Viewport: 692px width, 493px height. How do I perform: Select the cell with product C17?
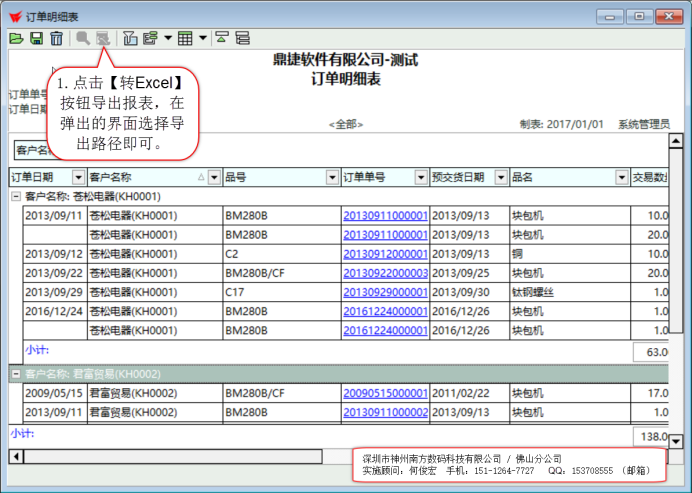tap(282, 292)
